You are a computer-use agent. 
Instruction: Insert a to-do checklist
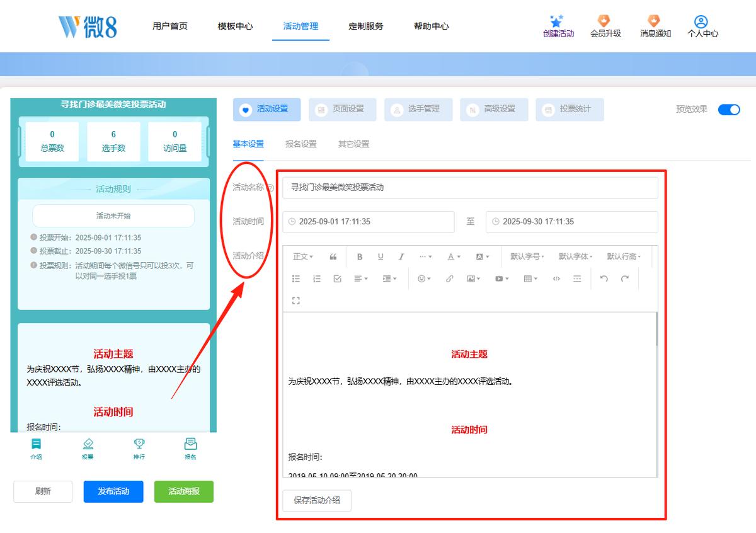(337, 279)
